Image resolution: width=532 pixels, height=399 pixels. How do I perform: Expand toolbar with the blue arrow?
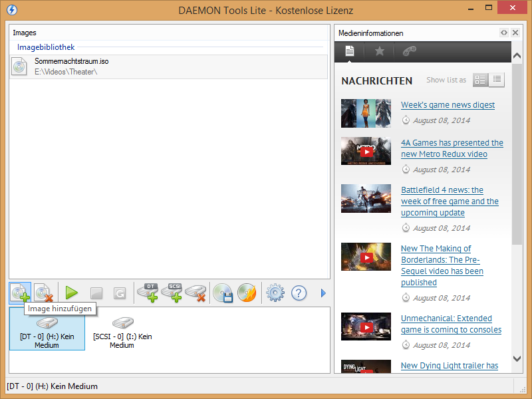click(x=324, y=293)
